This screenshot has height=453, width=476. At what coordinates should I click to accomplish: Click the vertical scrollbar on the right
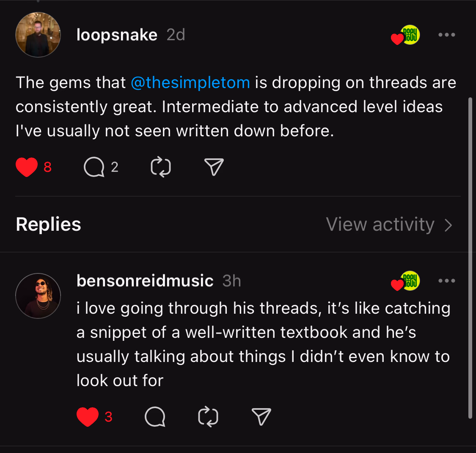[470, 258]
